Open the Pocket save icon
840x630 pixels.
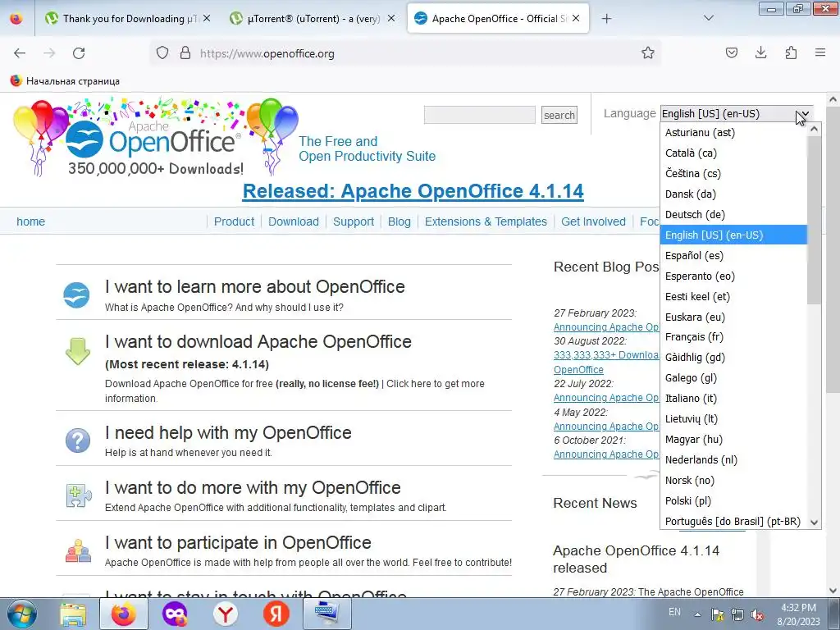click(x=731, y=53)
